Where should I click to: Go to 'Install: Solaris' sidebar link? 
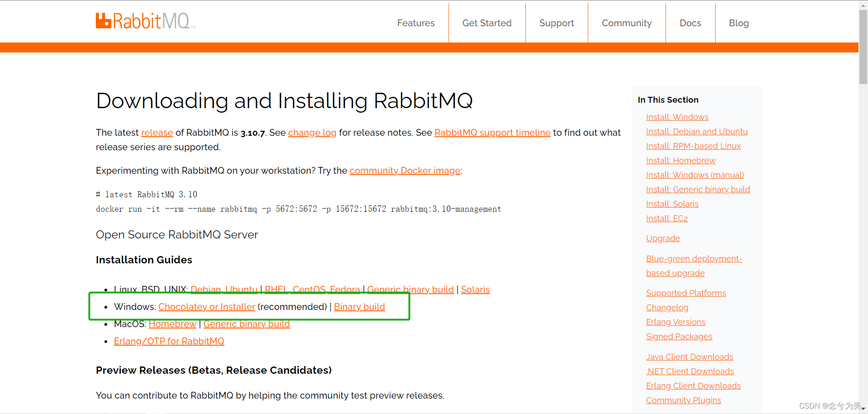(x=672, y=204)
